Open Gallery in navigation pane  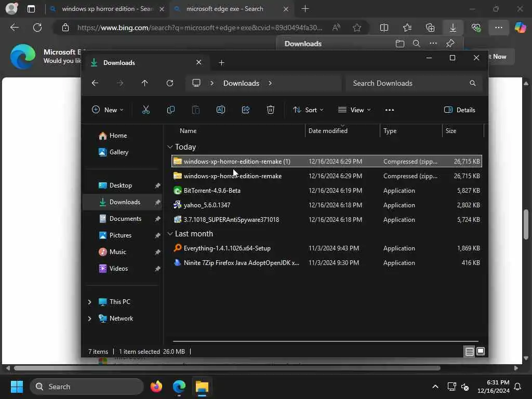pos(118,152)
